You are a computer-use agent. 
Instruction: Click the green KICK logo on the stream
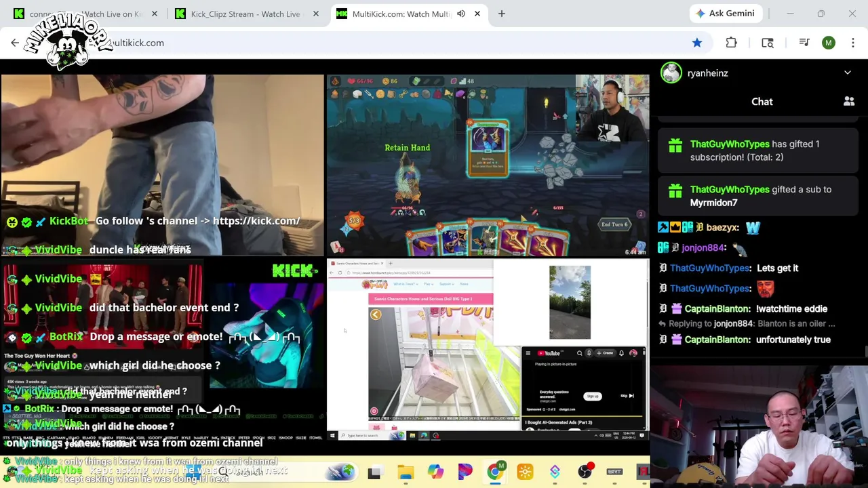[294, 271]
